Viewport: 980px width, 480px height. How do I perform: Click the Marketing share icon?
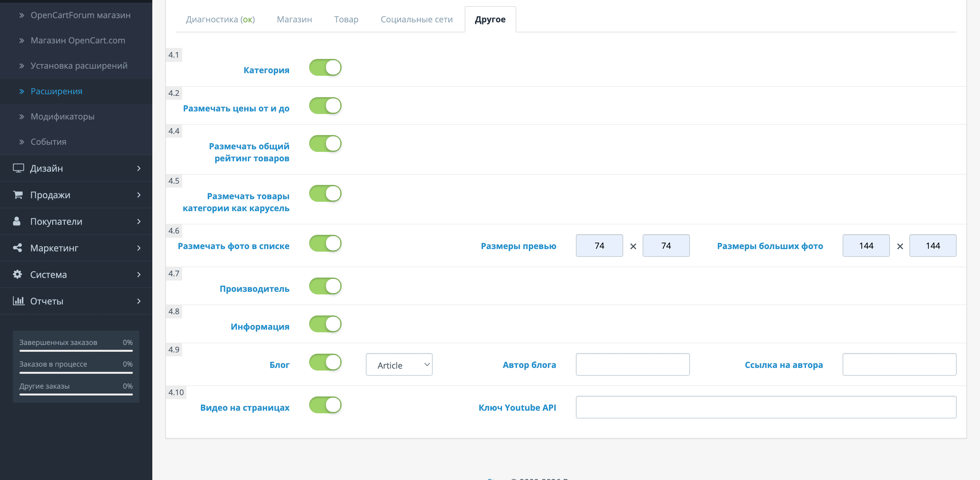[x=17, y=248]
